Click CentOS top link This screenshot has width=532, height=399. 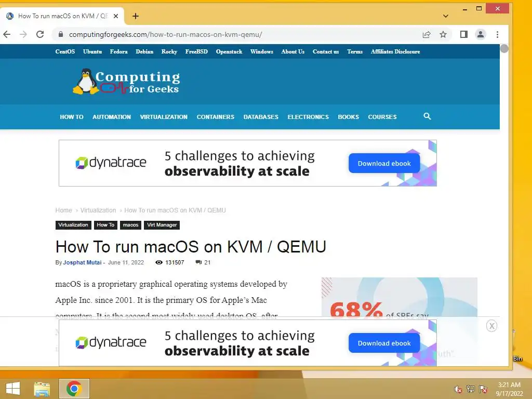(65, 51)
